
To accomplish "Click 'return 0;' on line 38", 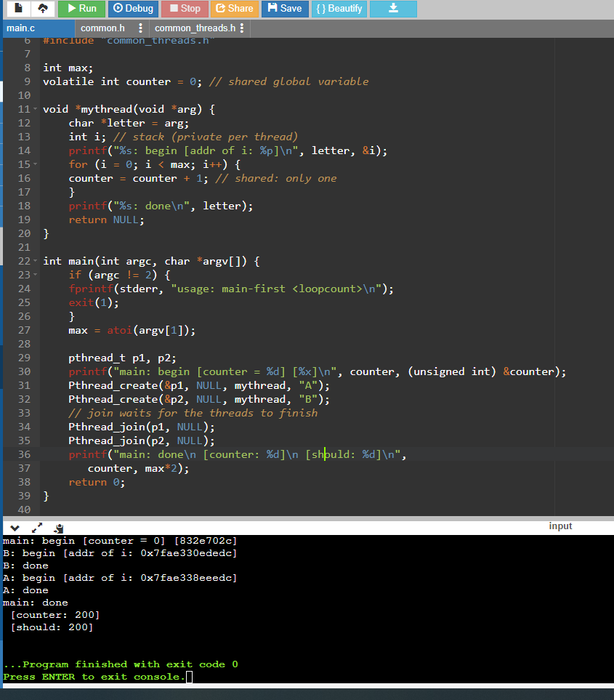I will point(97,482).
